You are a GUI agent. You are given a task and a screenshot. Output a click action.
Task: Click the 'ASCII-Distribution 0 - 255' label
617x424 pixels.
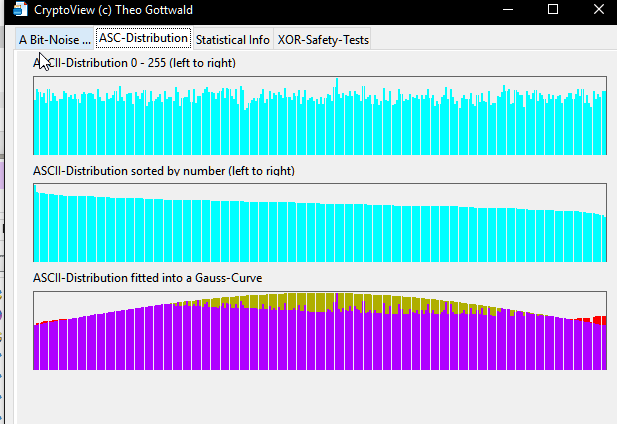134,63
